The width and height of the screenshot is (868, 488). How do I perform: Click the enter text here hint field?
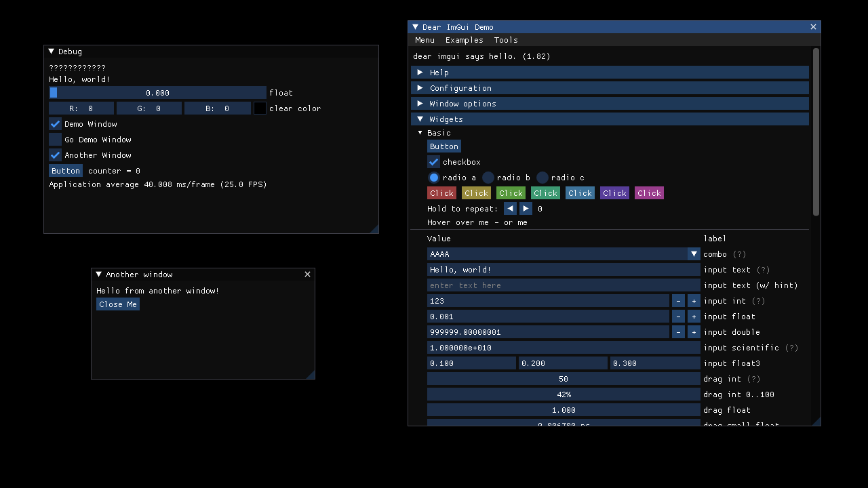coord(564,285)
